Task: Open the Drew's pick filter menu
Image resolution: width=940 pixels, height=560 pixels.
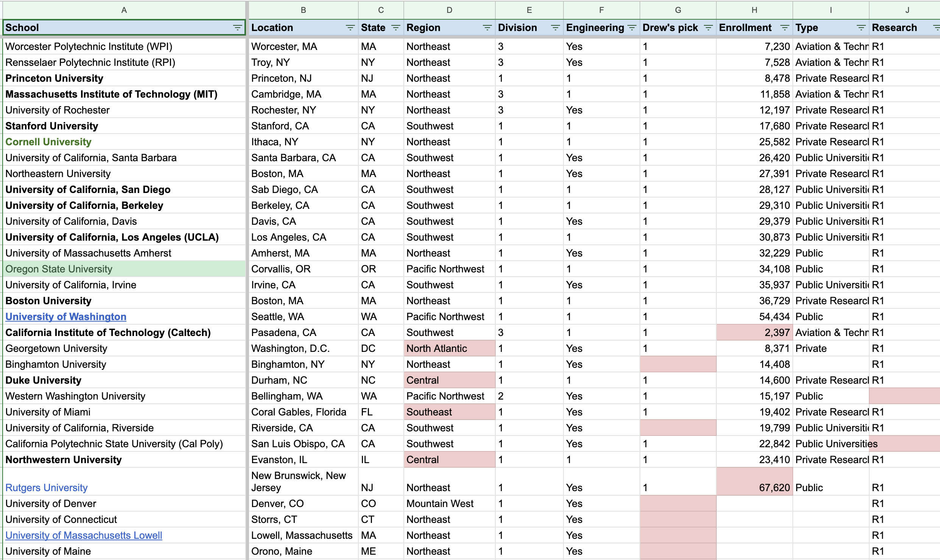Action: pyautogui.click(x=708, y=28)
